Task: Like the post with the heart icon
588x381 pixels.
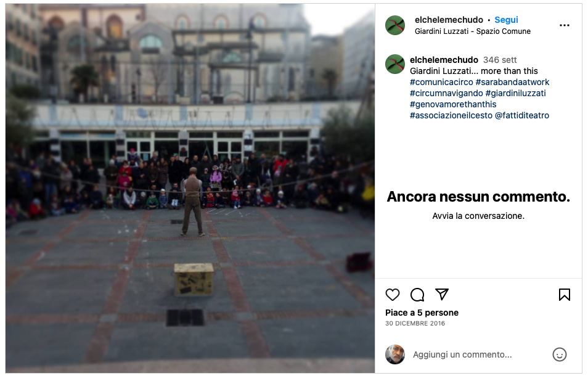Action: coord(393,295)
